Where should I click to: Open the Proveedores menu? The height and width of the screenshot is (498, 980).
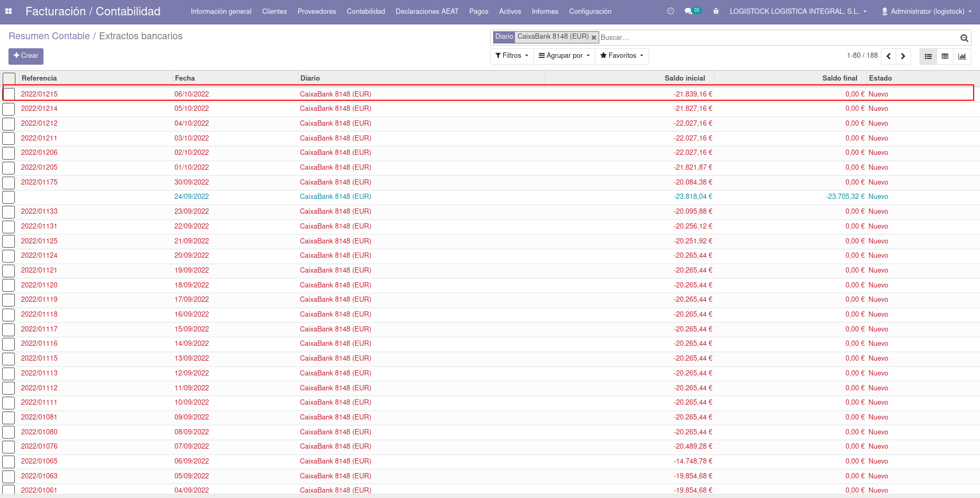pyautogui.click(x=317, y=11)
